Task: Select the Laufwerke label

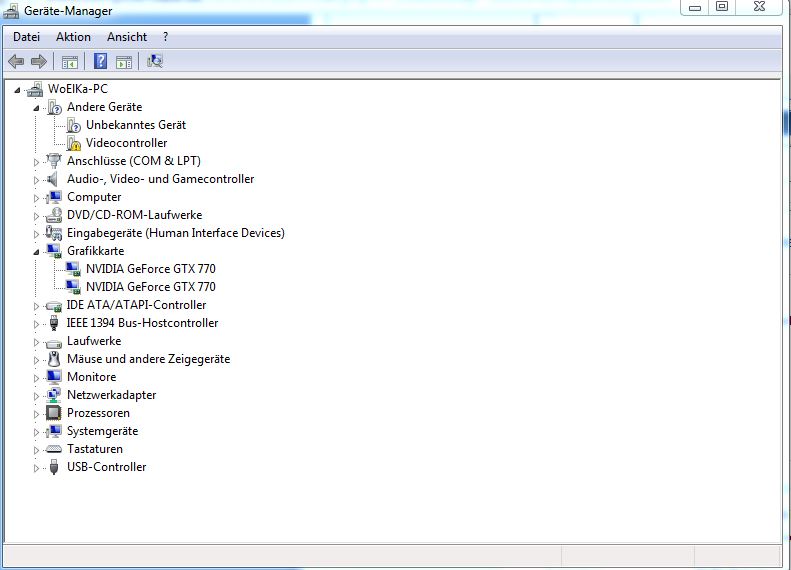Action: pyautogui.click(x=94, y=341)
